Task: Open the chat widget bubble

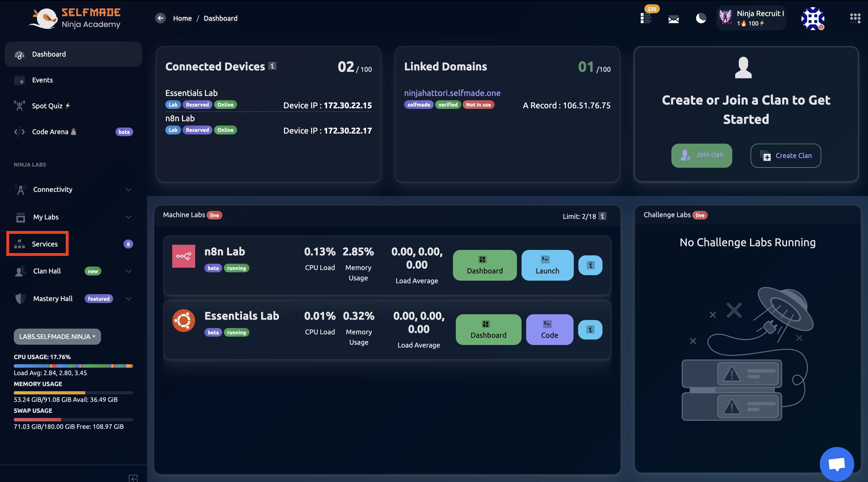Action: (837, 464)
